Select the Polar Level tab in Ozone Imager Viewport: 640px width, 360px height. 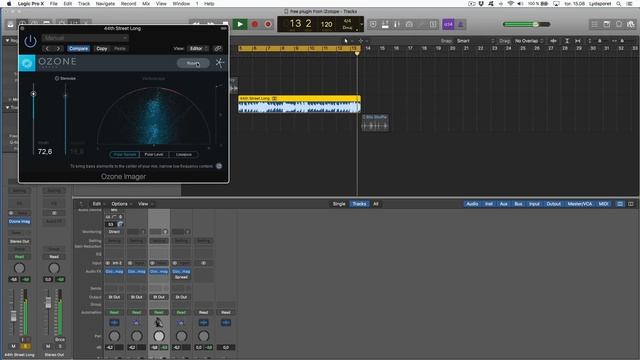coord(154,154)
